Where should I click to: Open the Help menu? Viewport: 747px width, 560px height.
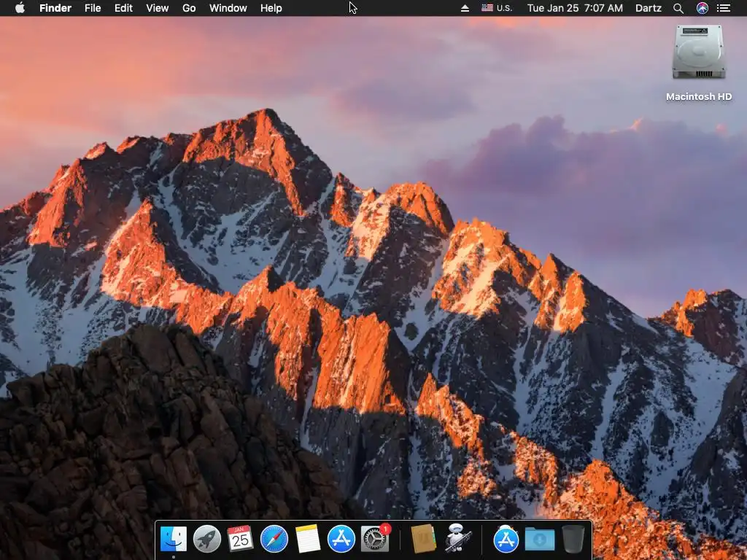pyautogui.click(x=271, y=8)
